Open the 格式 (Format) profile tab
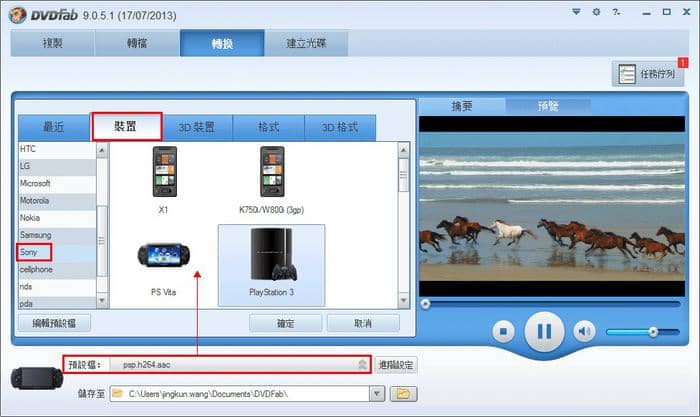Screen dimensions: 700x417 pyautogui.click(x=268, y=127)
